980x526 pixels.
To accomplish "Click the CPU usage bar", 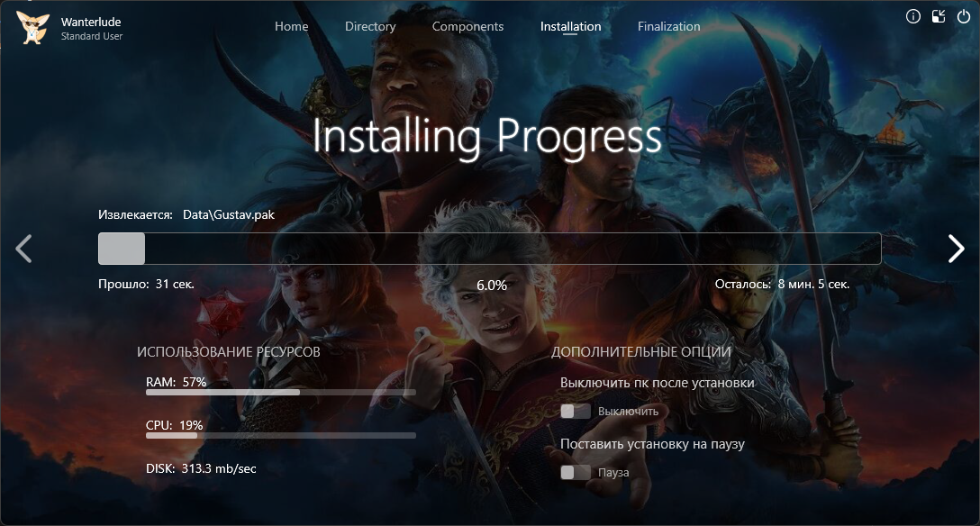I will point(280,435).
